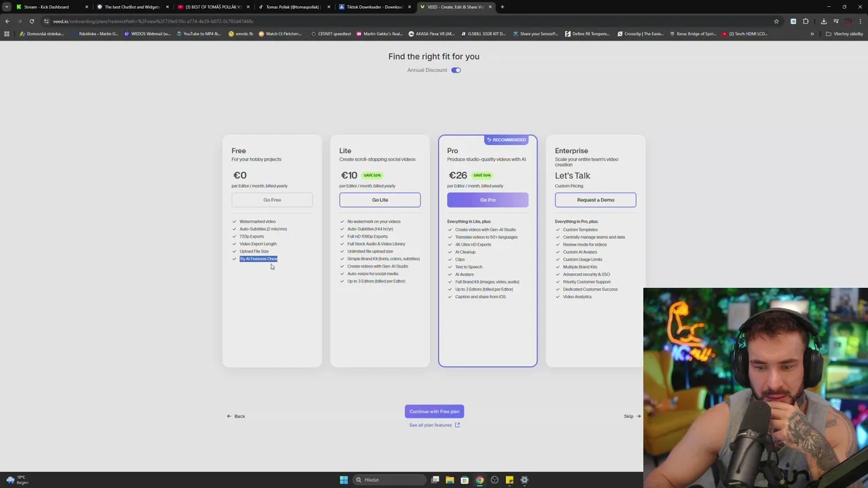Image resolution: width=868 pixels, height=488 pixels.
Task: Switch to BEST OF TOMÁŠ POLLÁK YouTube tab
Action: tap(213, 7)
